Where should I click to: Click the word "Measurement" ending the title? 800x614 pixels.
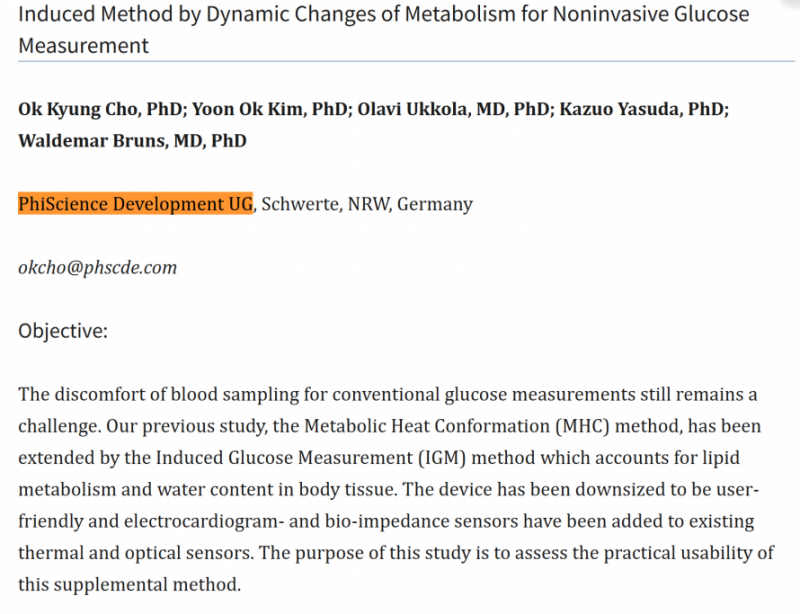pos(83,46)
